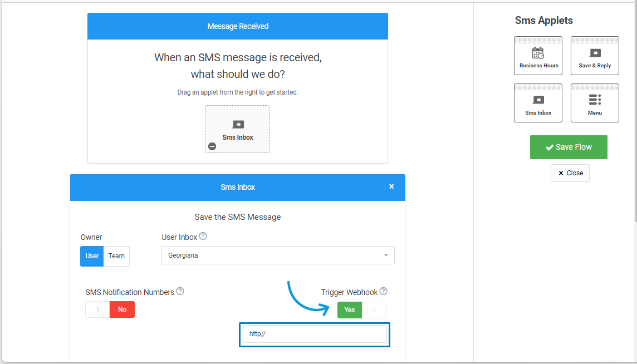Screen dimensions: 637x364
Task: Toggle the Trigger Webhook Yes switch
Action: click(x=361, y=310)
